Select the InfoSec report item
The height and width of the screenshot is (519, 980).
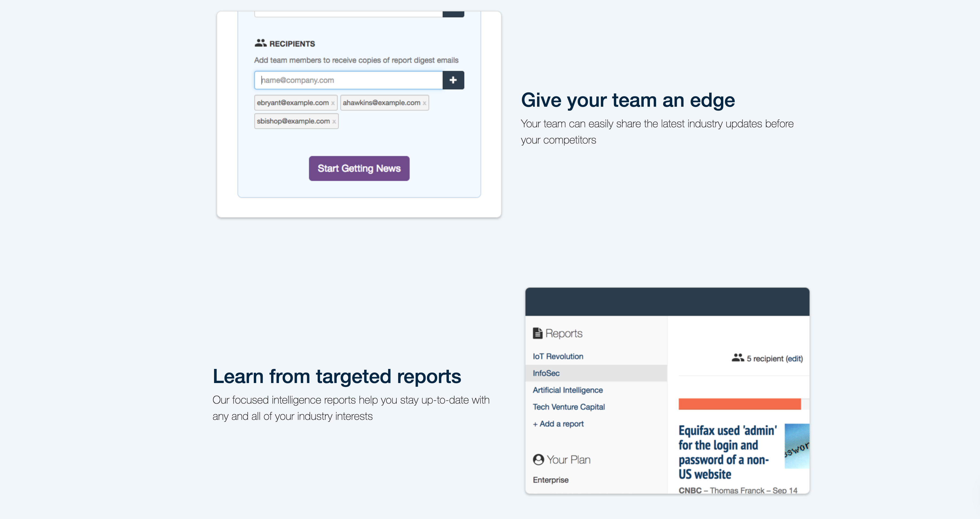pos(546,373)
